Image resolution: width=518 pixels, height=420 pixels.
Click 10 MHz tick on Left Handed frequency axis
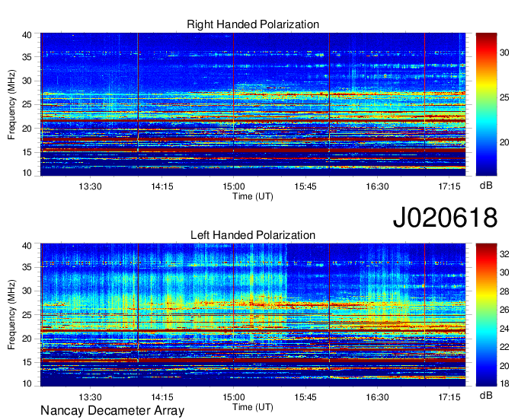point(27,383)
